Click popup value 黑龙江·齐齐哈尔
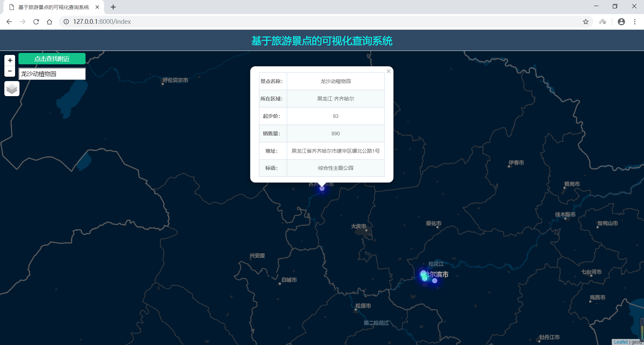The height and width of the screenshot is (345, 644). 335,98
